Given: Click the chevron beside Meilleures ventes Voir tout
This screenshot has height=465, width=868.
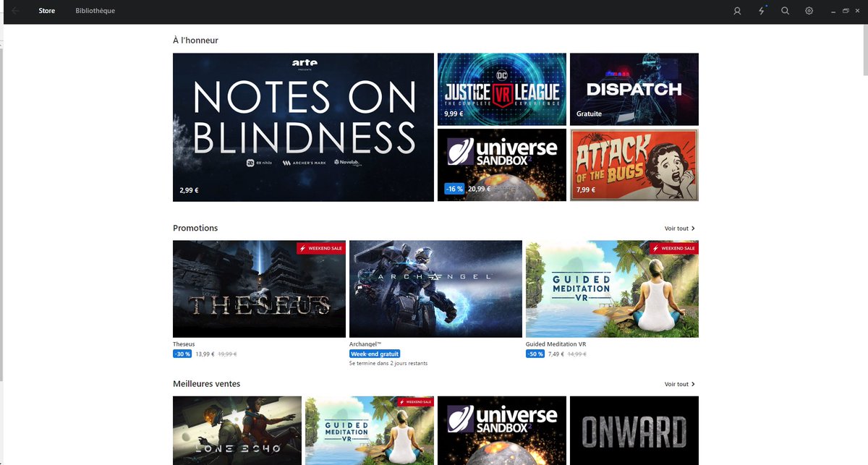Looking at the screenshot, I should pos(693,385).
